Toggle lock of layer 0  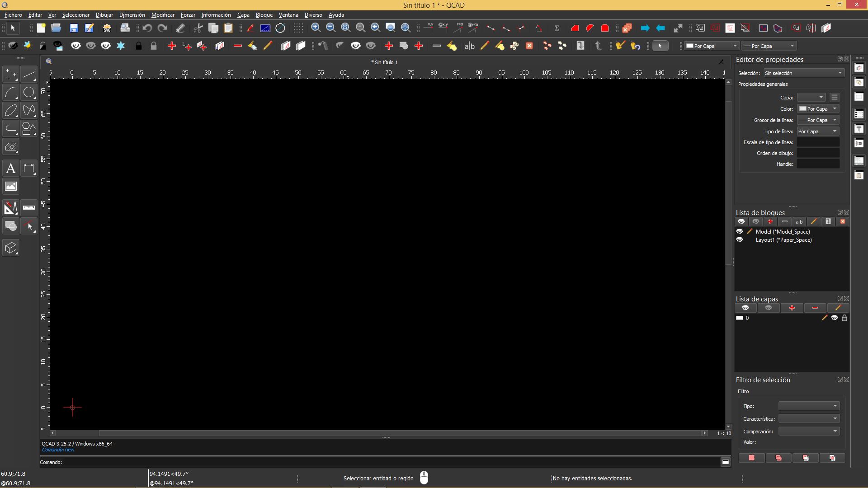pyautogui.click(x=844, y=318)
